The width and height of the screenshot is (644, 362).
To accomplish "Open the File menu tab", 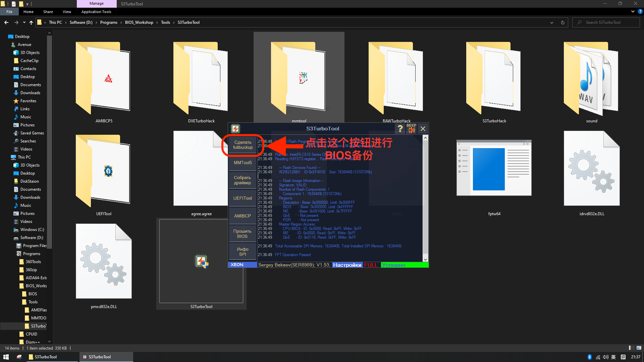I will [x=9, y=12].
